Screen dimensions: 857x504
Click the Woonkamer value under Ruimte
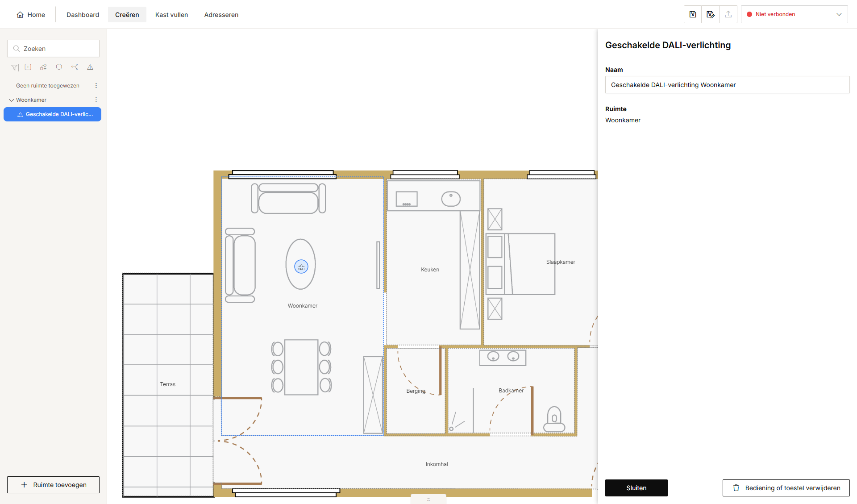(623, 120)
